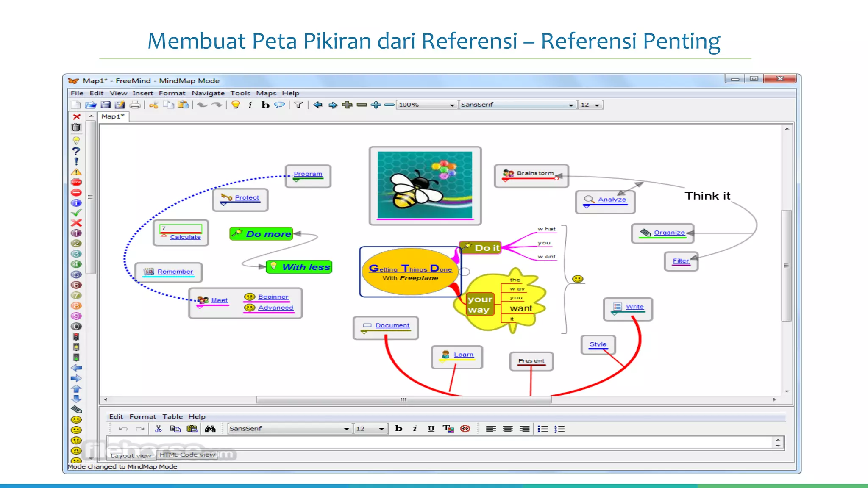Click the print icon in main toolbar
Screen dimensions: 868x488
pos(135,105)
